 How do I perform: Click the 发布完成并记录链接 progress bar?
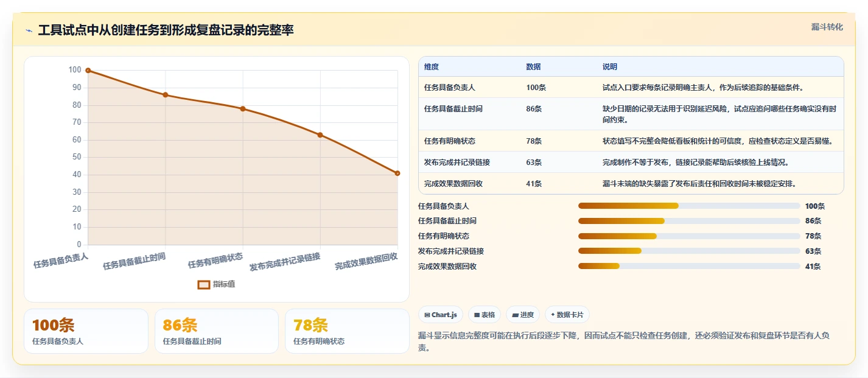pos(689,251)
